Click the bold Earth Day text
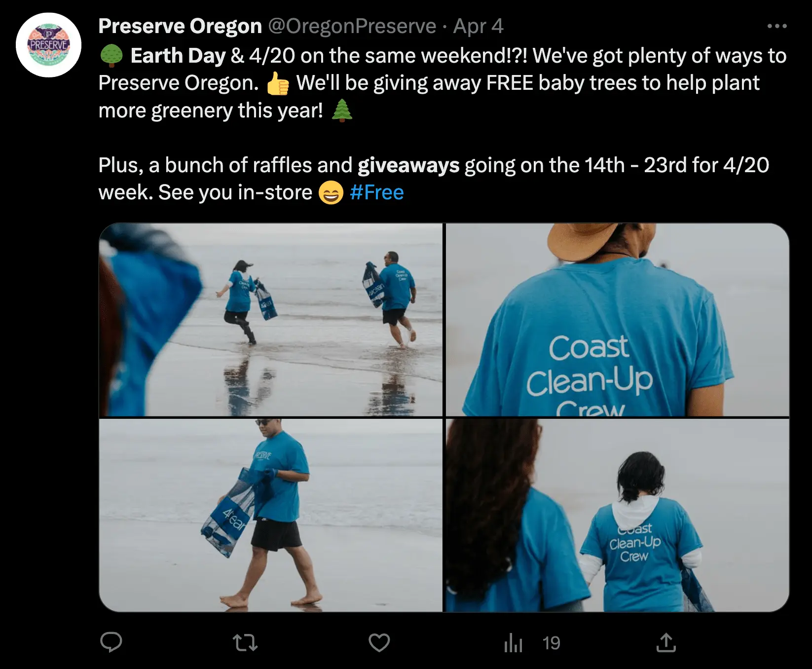 click(178, 56)
